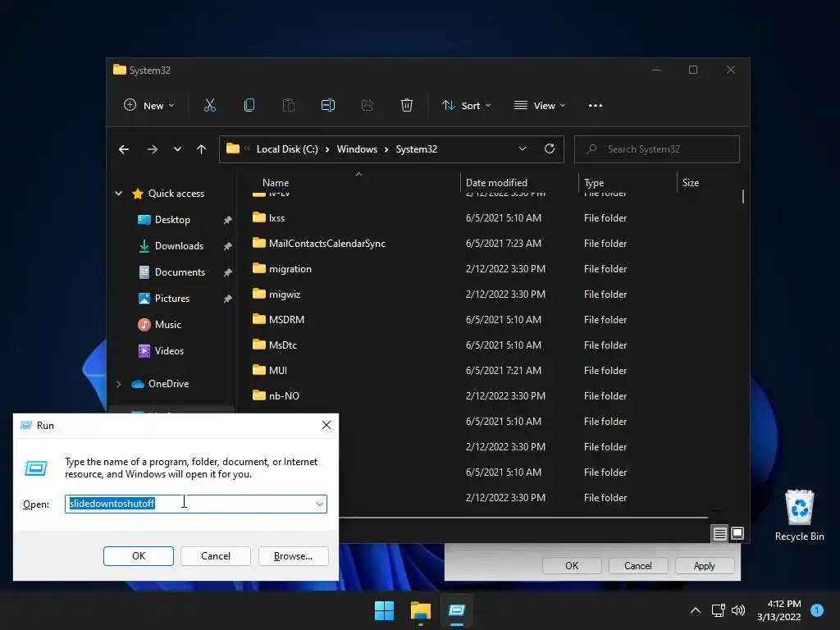Switch to details view icon at bottom
This screenshot has width=840, height=630.
pos(719,533)
